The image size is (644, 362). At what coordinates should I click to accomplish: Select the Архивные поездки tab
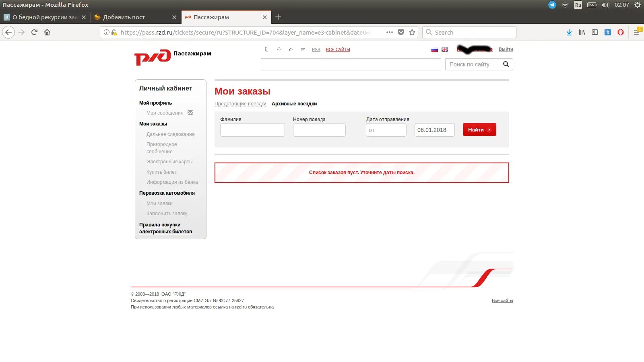pyautogui.click(x=294, y=104)
